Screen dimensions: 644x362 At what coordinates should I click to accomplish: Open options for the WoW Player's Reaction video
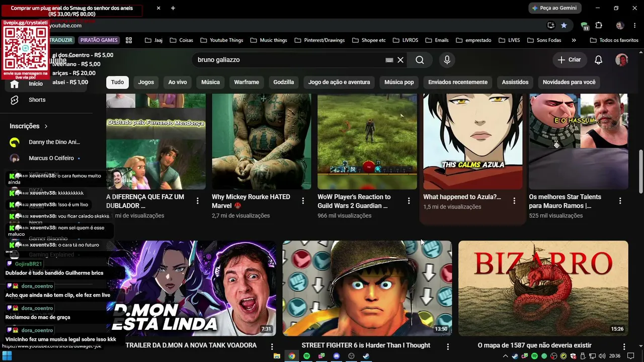click(409, 201)
